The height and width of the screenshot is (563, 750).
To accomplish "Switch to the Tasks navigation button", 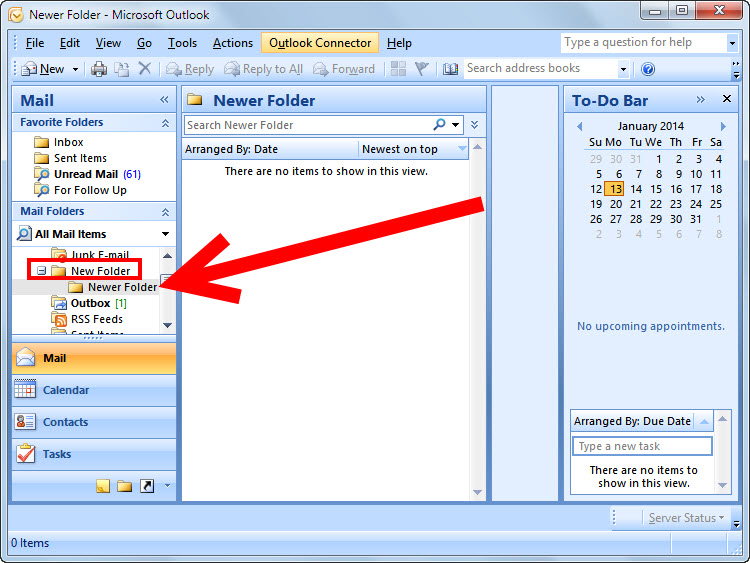I will point(94,454).
